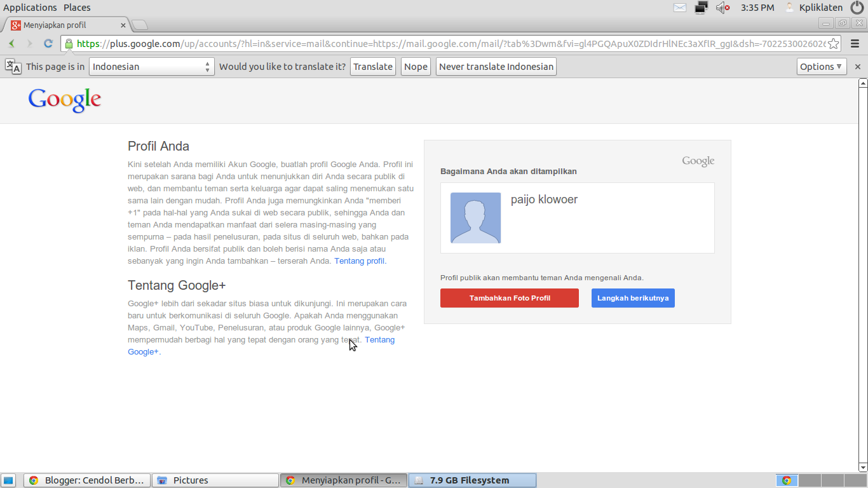
Task: Click the show desktop icon in panel
Action: point(8,480)
